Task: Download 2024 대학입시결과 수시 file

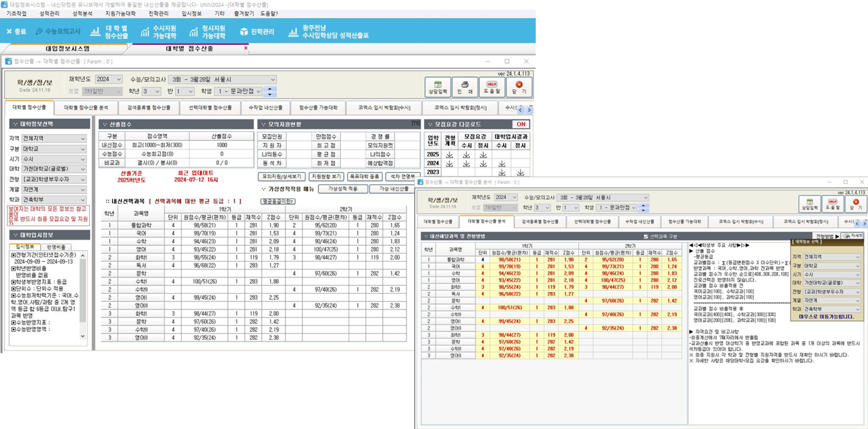Action: [x=502, y=164]
